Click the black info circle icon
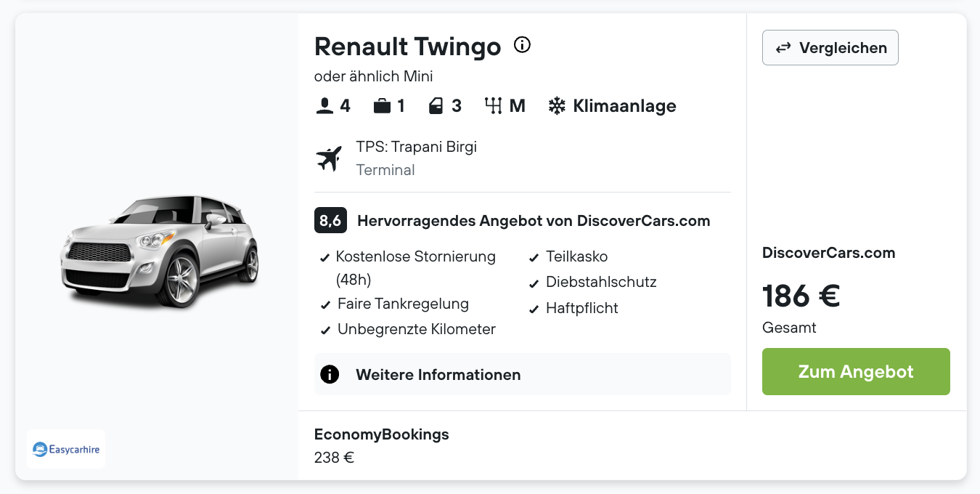The width and height of the screenshot is (980, 494). [x=330, y=374]
